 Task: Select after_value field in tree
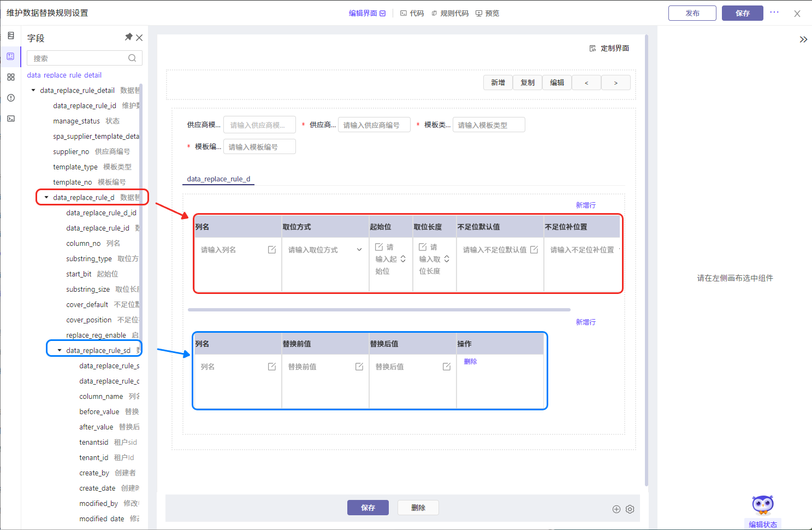109,427
